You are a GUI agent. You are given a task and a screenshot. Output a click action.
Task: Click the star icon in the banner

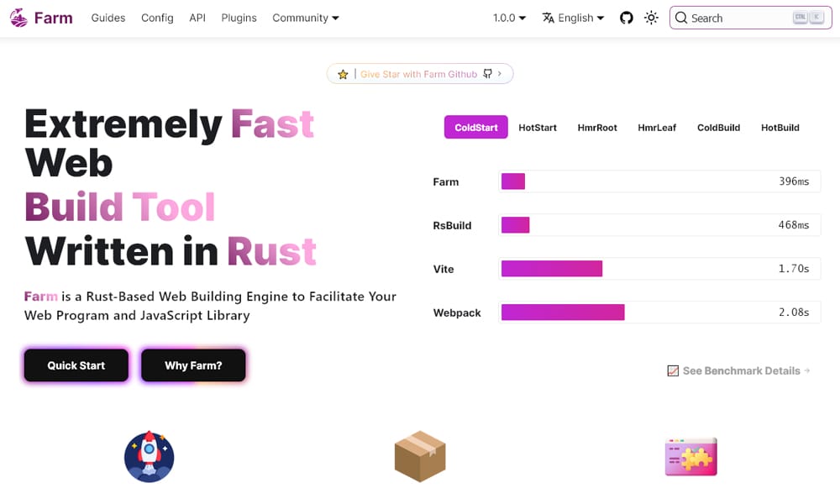coord(342,74)
